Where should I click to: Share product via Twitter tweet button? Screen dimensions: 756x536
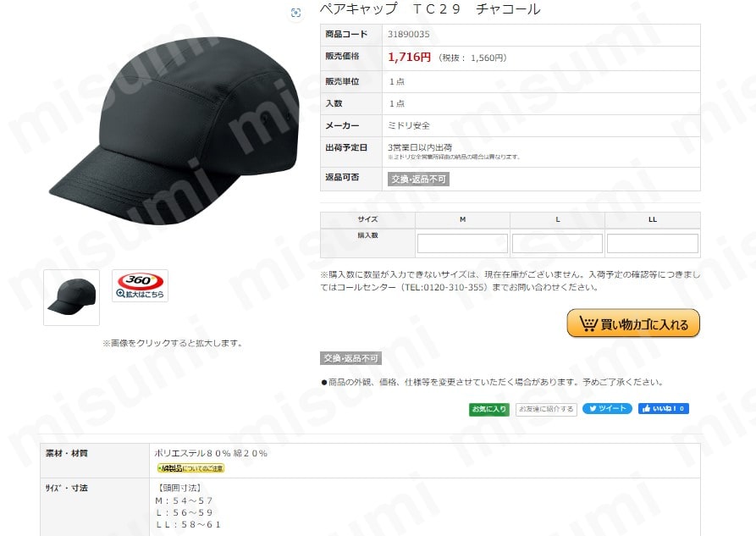(607, 409)
